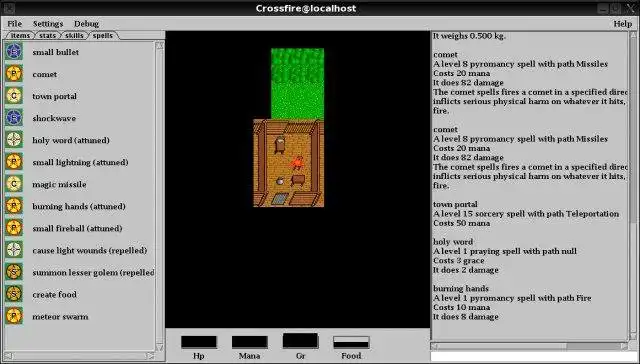This screenshot has width=640, height=364.
Task: Click the shockwave spell icon
Action: pos(14,118)
